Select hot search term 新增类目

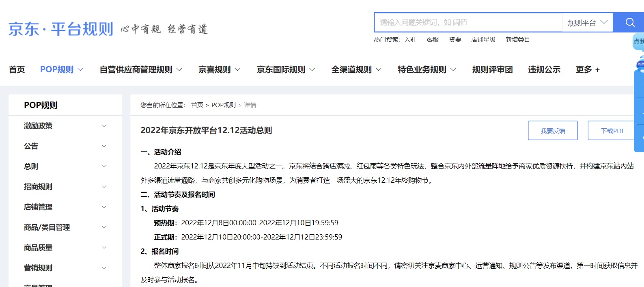[x=517, y=40]
